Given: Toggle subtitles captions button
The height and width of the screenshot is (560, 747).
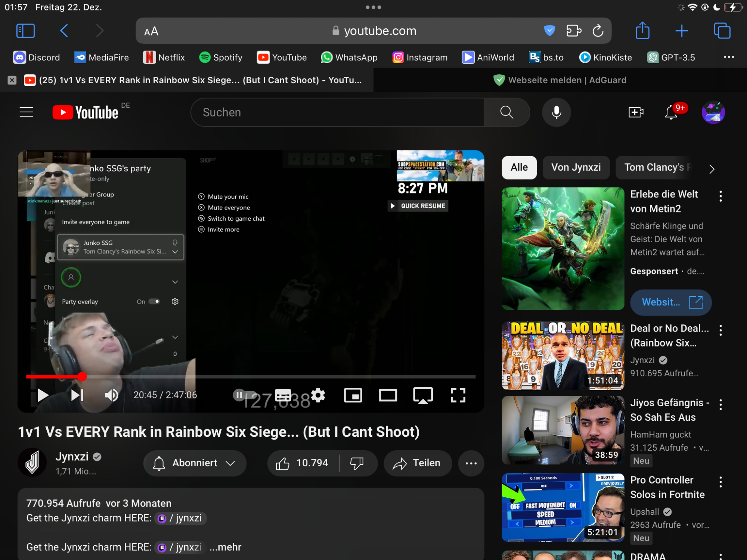Looking at the screenshot, I should tap(283, 395).
